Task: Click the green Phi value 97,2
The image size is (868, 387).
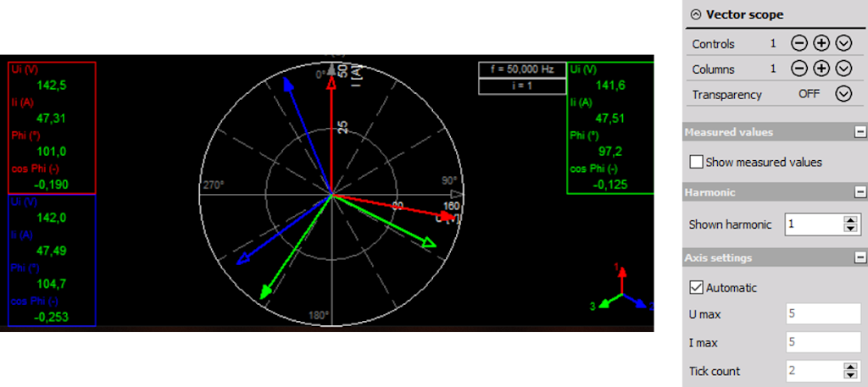Action: [x=609, y=151]
